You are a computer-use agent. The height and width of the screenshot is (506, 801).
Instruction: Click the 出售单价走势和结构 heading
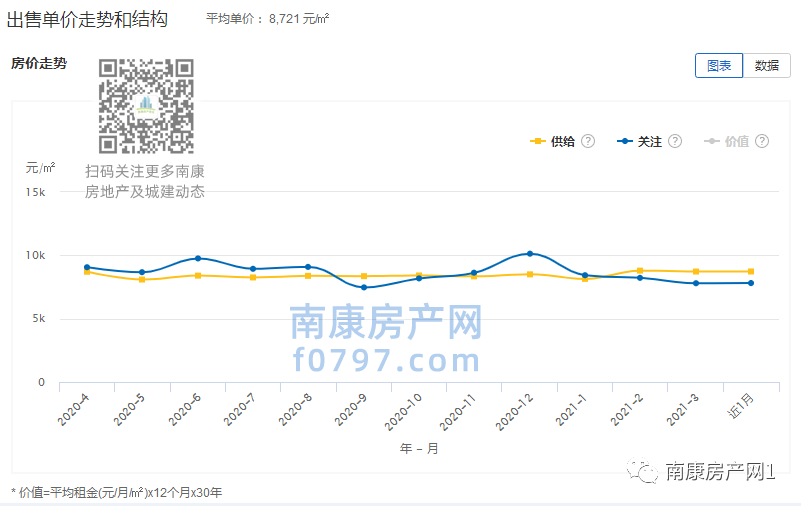(x=88, y=19)
